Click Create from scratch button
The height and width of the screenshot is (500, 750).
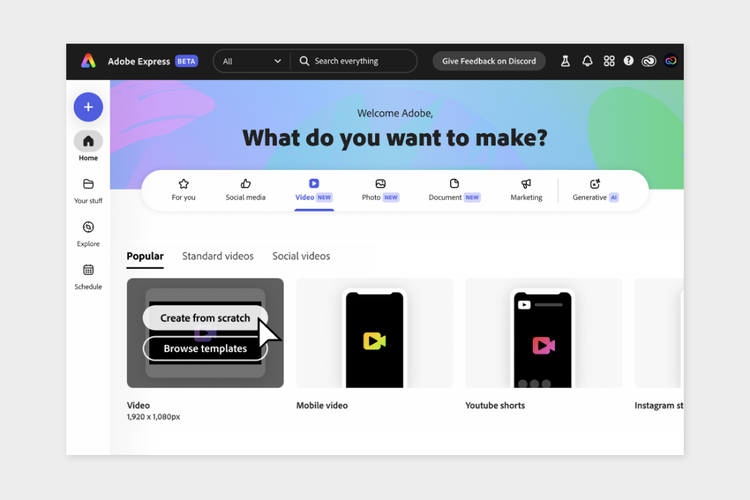click(x=205, y=318)
